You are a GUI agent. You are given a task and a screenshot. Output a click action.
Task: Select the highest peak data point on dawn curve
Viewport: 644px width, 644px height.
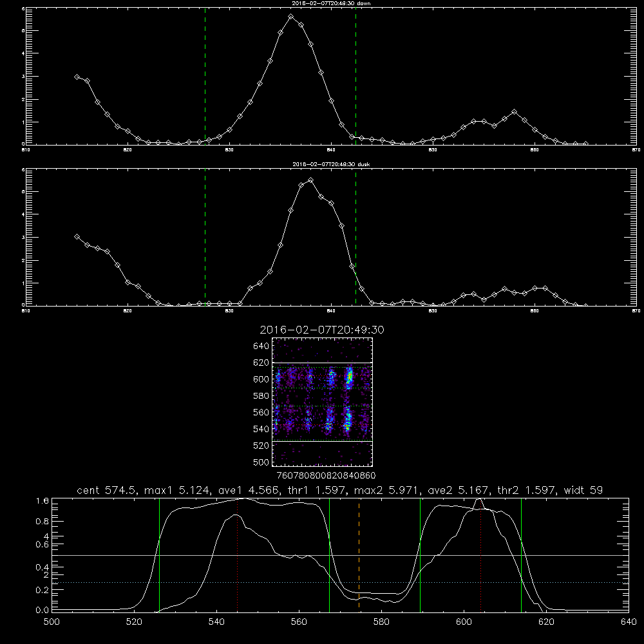pos(291,17)
